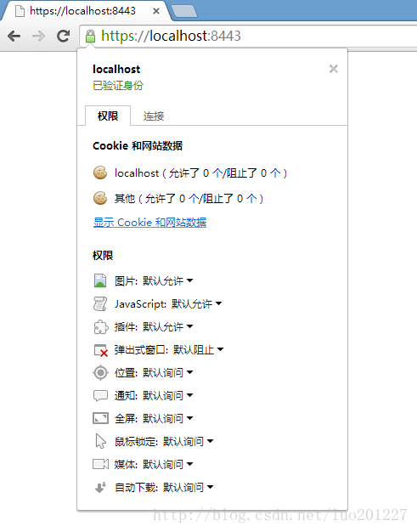Click the media camera icon
This screenshot has width=417, height=532.
(100, 464)
